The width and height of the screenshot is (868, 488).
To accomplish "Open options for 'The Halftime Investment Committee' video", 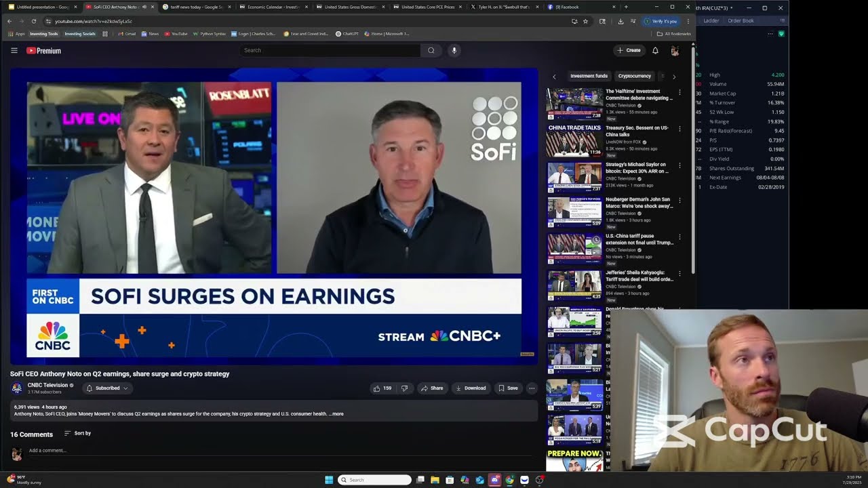I will click(679, 91).
